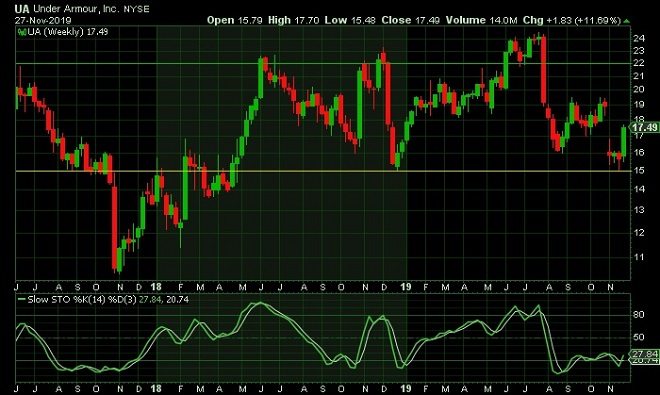Click the 19 year label under stochastic panel
This screenshot has width=660, height=395.
[x=405, y=388]
